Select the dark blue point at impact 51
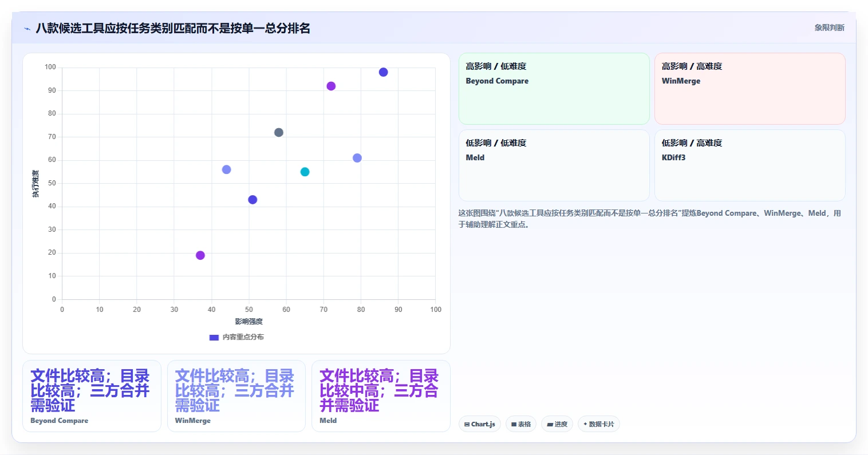The image size is (868, 455). (x=252, y=200)
